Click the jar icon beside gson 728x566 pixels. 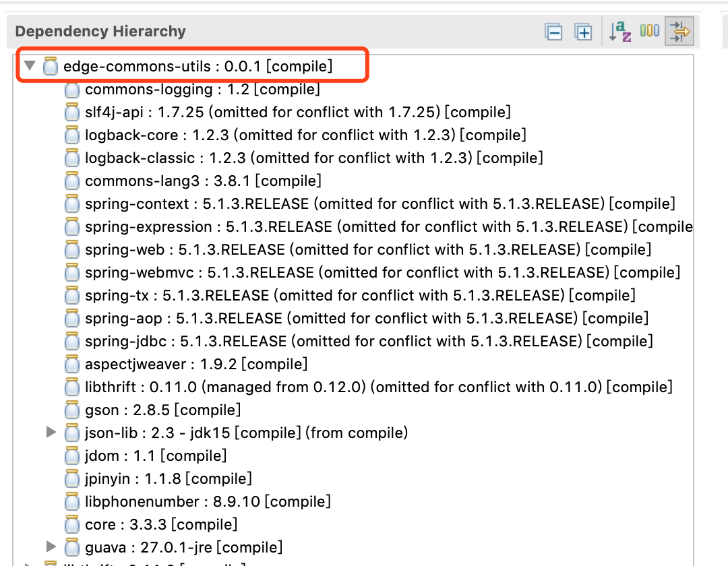pos(72,410)
